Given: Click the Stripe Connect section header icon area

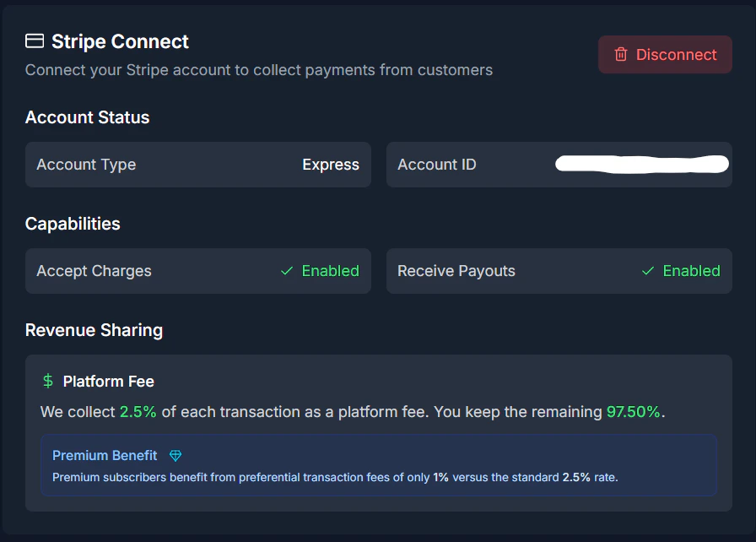Looking at the screenshot, I should 34,41.
